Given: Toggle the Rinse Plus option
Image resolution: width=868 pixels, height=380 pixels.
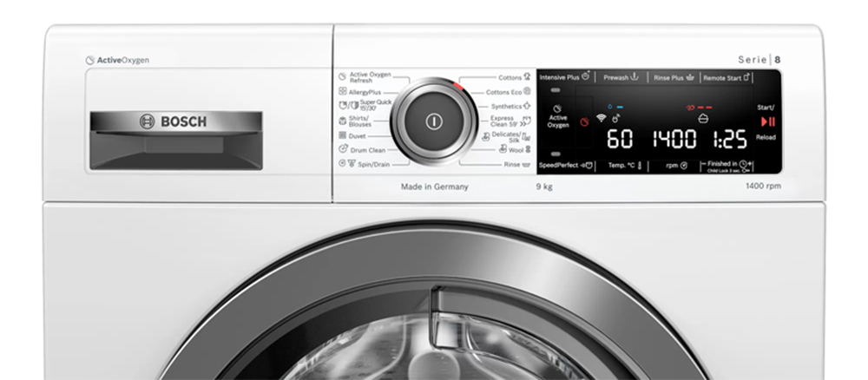Looking at the screenshot, I should coord(674,77).
